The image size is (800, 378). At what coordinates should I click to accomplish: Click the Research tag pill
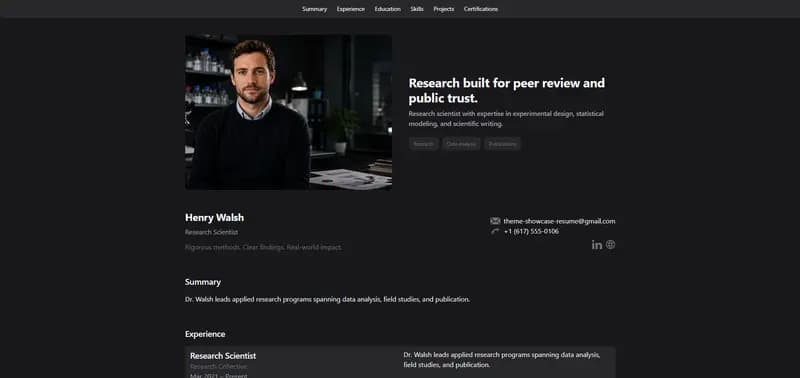pyautogui.click(x=423, y=144)
